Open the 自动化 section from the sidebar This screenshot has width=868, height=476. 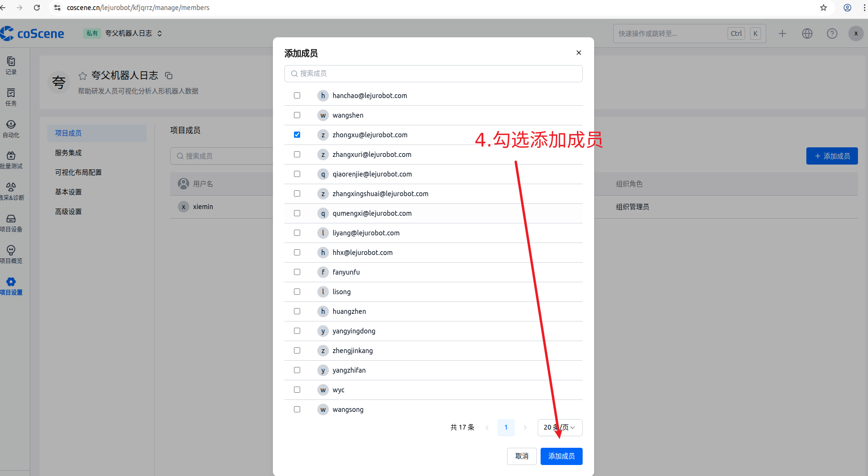click(11, 128)
